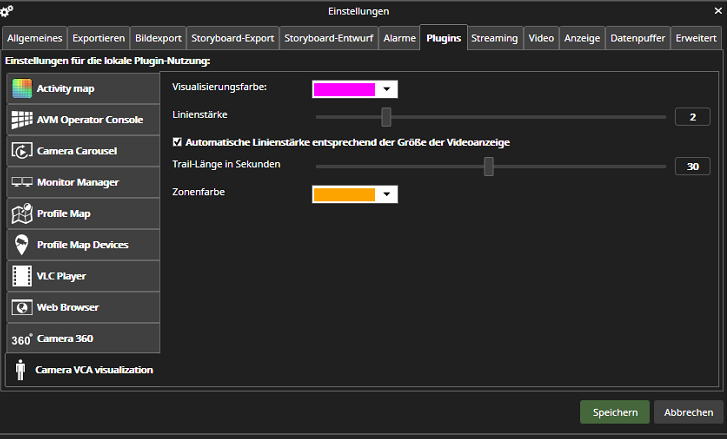Click the Web Browser globe icon
This screenshot has height=439, width=727.
click(22, 307)
